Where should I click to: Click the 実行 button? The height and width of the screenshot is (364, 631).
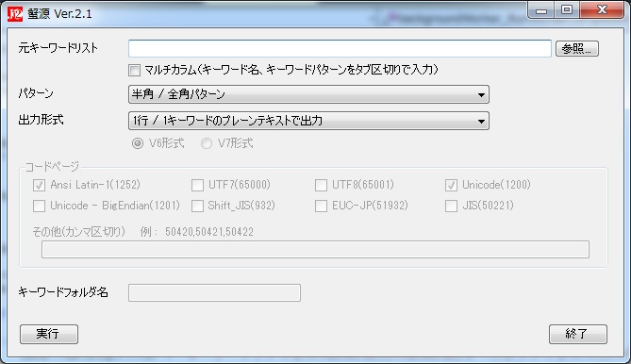point(49,334)
